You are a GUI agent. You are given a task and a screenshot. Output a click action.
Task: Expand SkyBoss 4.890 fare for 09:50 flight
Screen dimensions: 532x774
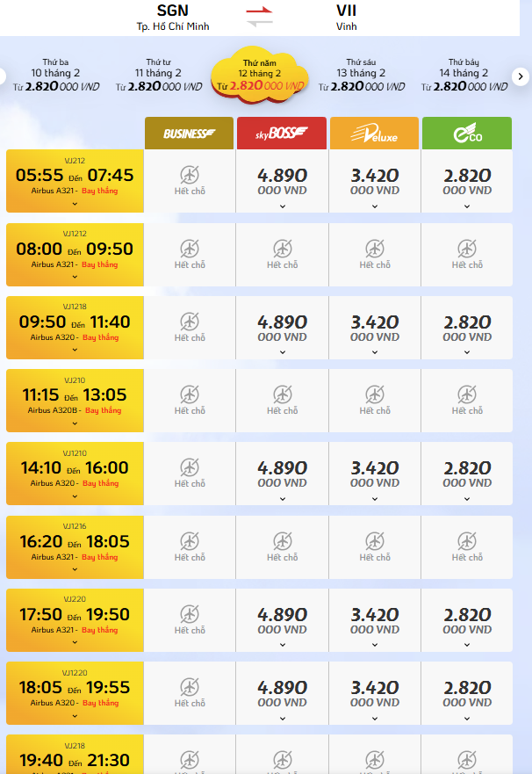click(x=282, y=351)
